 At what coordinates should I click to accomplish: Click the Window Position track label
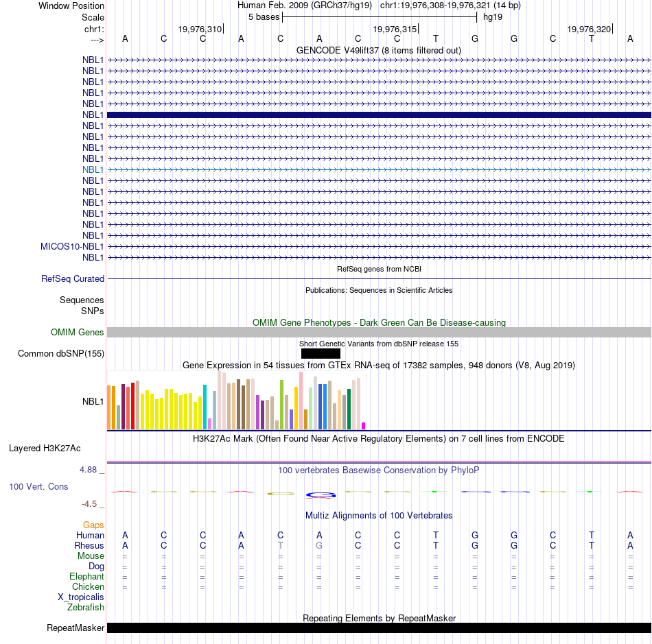click(x=71, y=5)
